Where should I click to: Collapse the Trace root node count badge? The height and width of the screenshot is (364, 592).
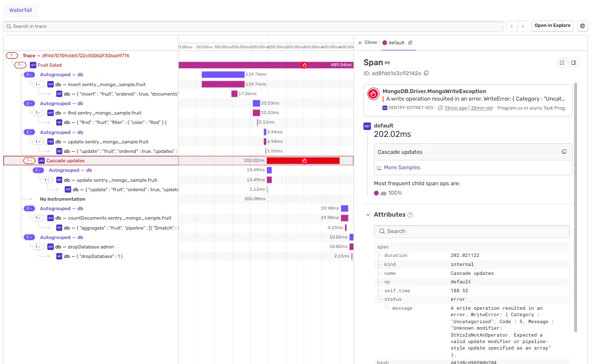point(12,55)
